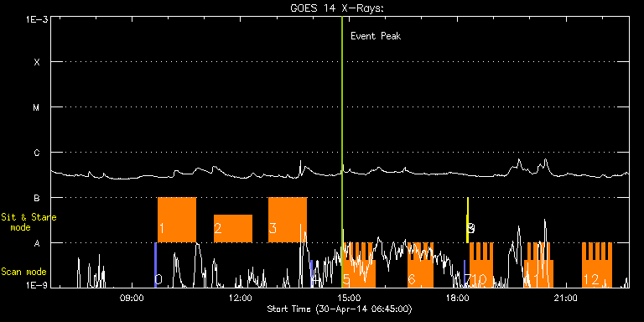
Task: Select orange Sit & Stare block 2
Action: click(x=233, y=229)
